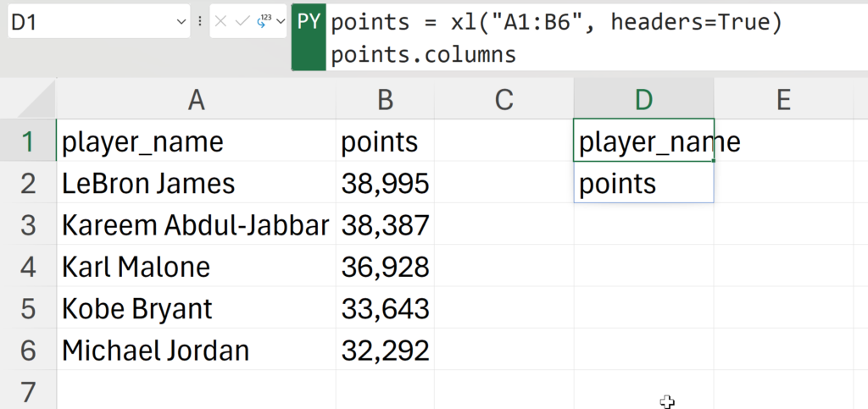
Task: Select column C header
Action: point(504,100)
